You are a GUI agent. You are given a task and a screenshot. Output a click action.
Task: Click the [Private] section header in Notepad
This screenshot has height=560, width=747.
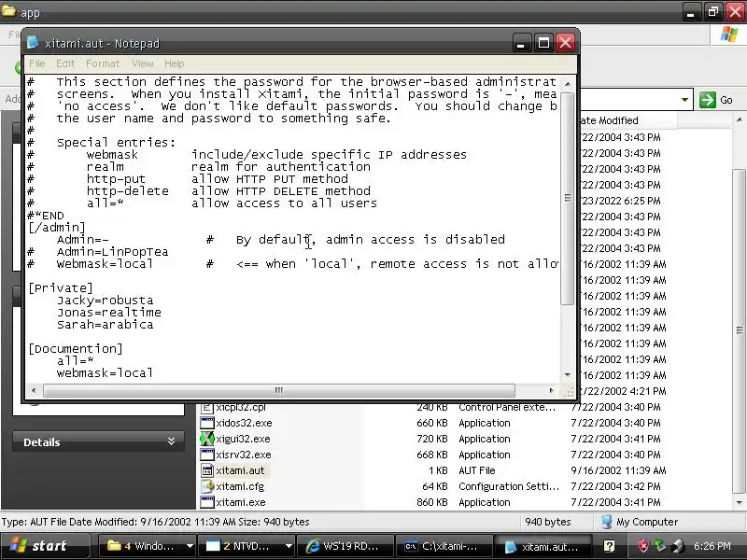(61, 288)
